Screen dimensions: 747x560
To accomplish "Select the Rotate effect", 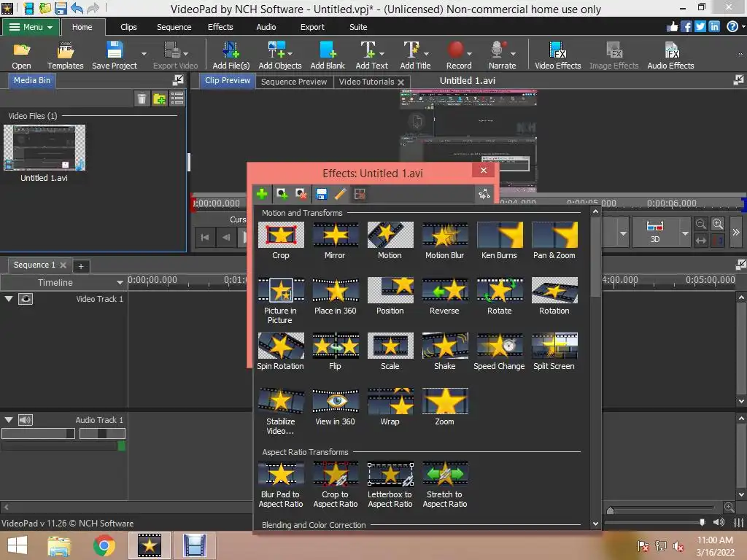I will (499, 296).
